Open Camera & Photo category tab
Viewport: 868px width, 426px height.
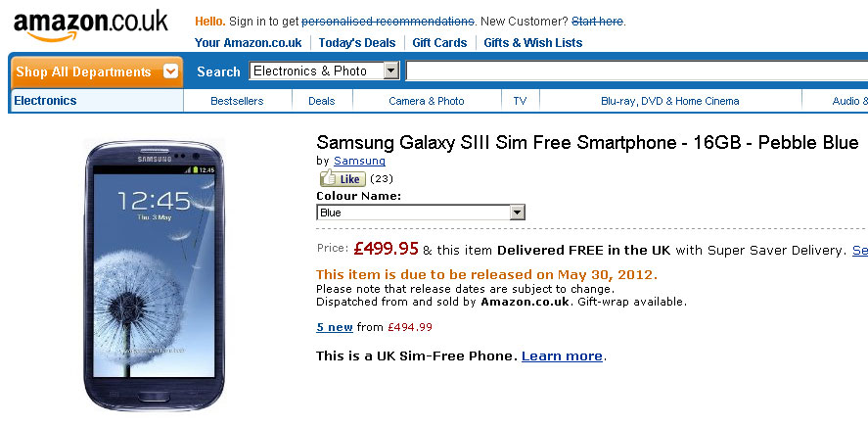[426, 101]
